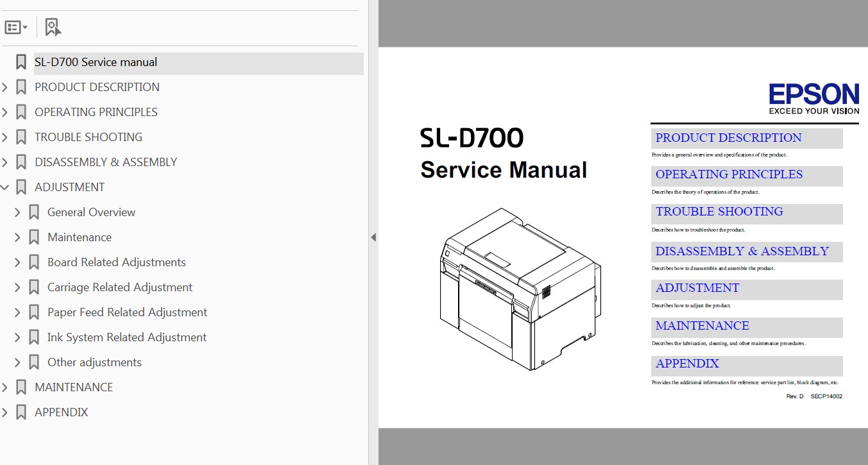This screenshot has height=465, width=868.
Task: Collapse the bookmarks pane using the arrow handle
Action: (373, 237)
